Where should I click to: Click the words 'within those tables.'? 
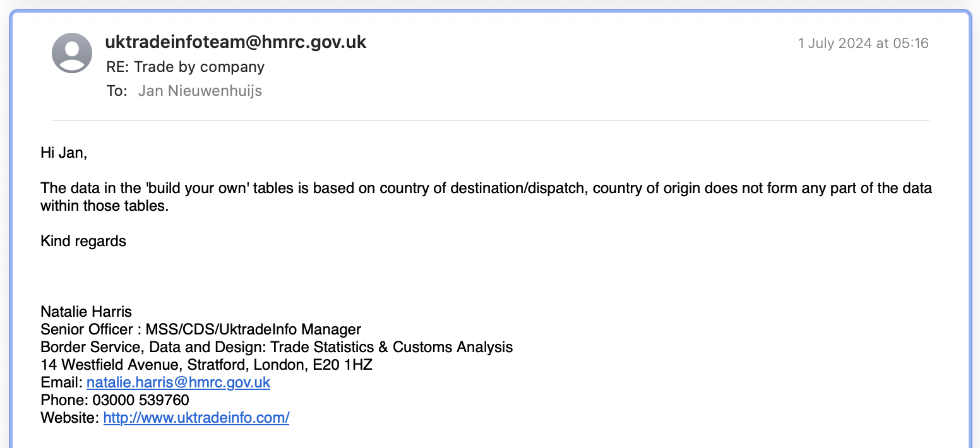pos(105,206)
